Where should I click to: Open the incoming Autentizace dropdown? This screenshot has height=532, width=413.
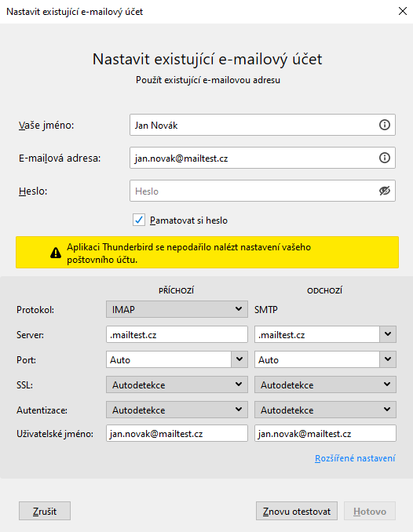tap(177, 410)
